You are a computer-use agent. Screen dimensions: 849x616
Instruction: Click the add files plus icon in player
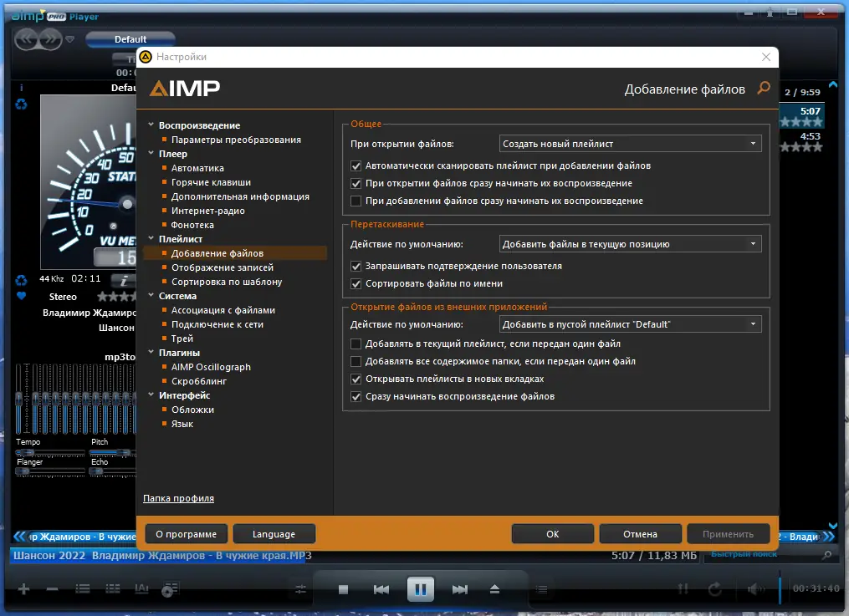(x=23, y=589)
